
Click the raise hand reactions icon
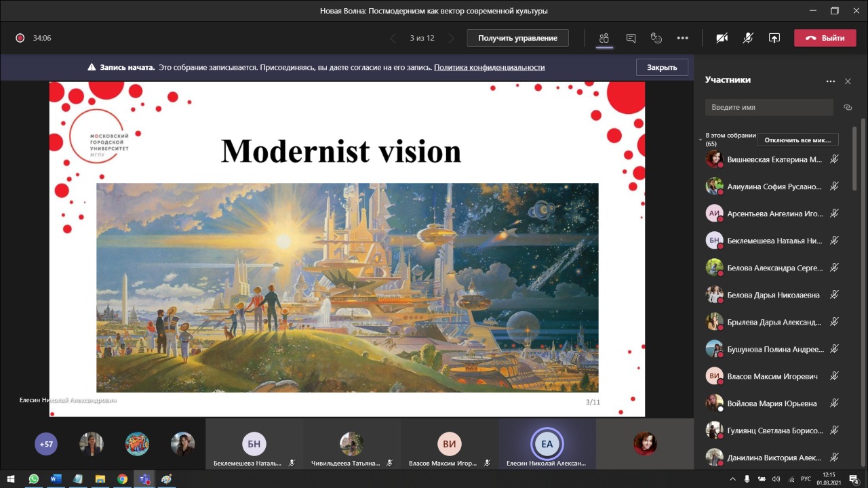click(x=656, y=38)
